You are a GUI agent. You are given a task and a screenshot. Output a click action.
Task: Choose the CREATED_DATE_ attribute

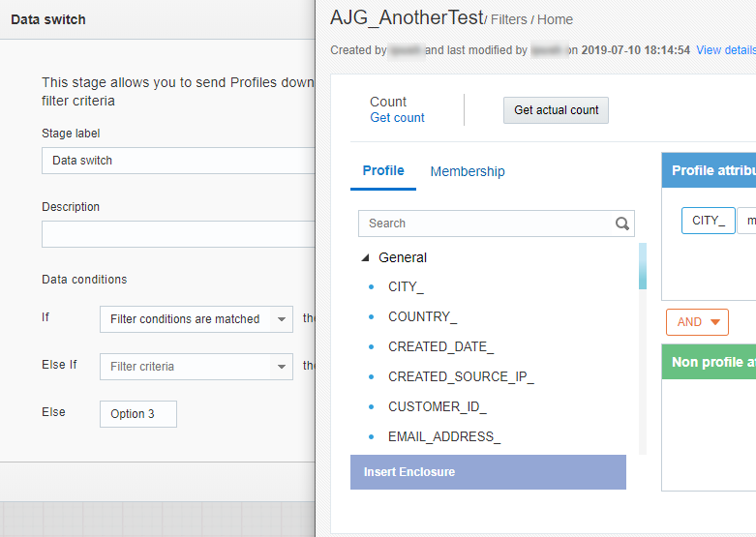point(440,347)
